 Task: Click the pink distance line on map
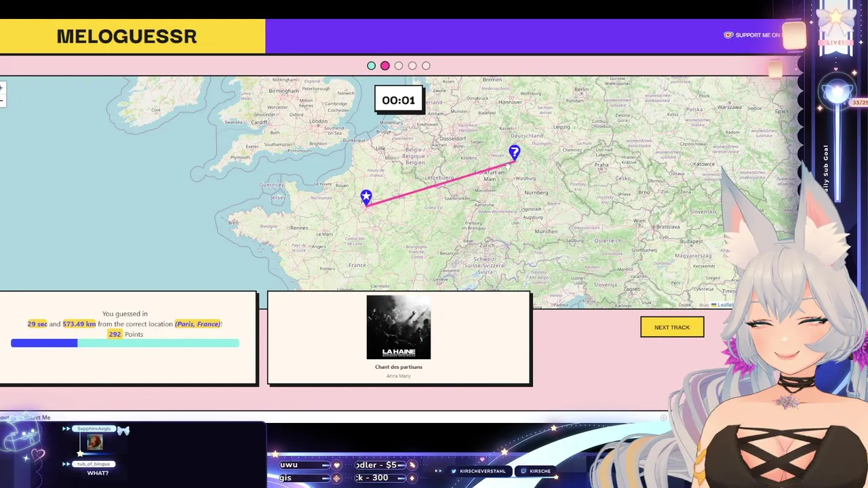[441, 183]
